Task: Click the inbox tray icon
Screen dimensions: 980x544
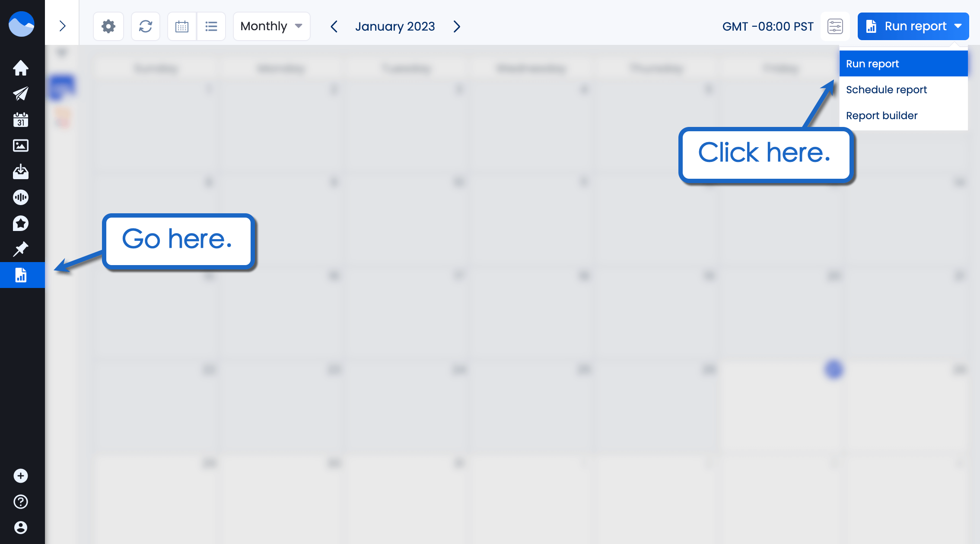Action: [21, 172]
